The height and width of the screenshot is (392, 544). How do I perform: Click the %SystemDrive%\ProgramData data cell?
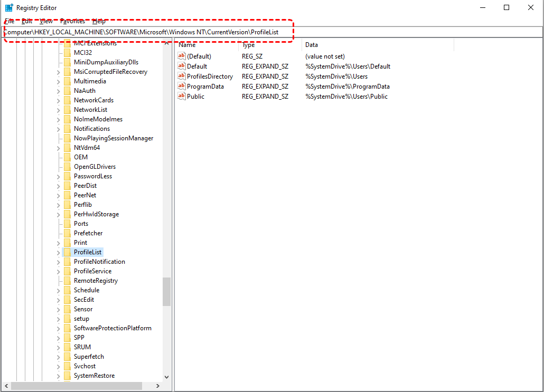pos(348,87)
